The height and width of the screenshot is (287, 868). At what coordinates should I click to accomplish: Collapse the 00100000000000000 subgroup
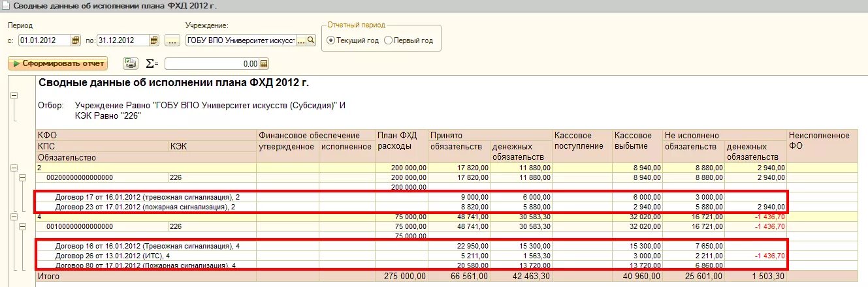tap(22, 227)
